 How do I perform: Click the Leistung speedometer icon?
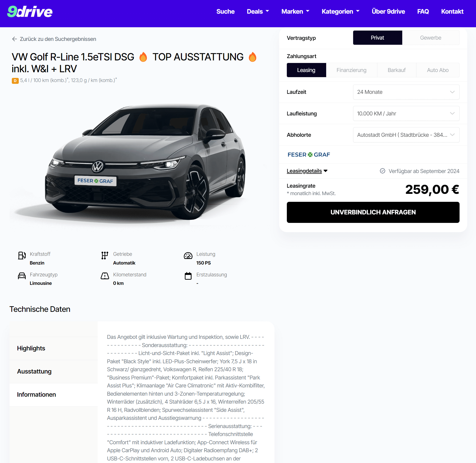pyautogui.click(x=188, y=256)
